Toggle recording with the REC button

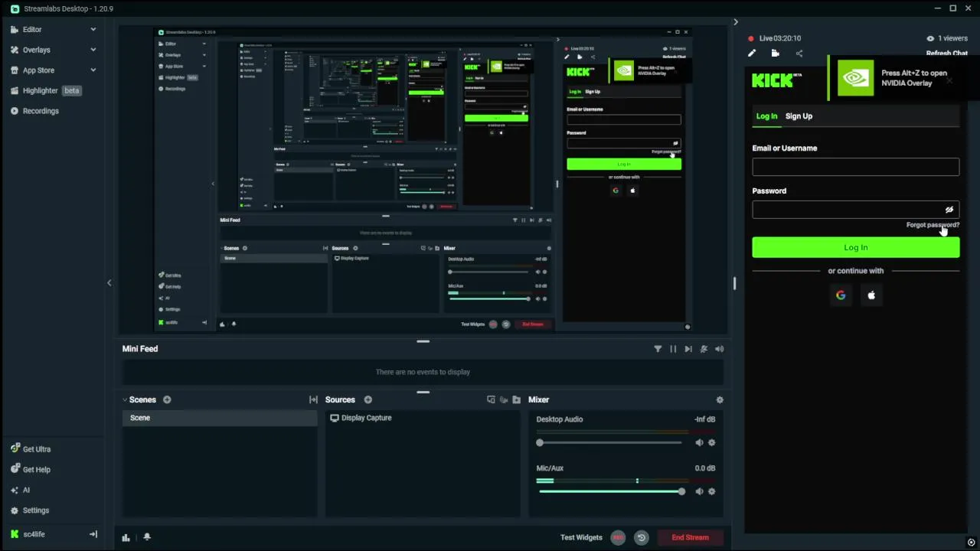click(618, 537)
